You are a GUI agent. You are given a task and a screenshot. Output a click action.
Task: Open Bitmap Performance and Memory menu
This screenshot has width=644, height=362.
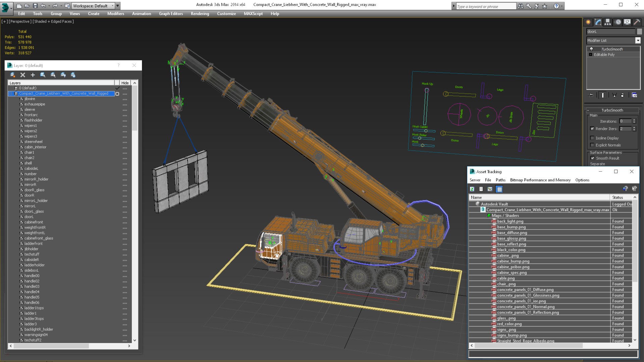click(x=540, y=180)
